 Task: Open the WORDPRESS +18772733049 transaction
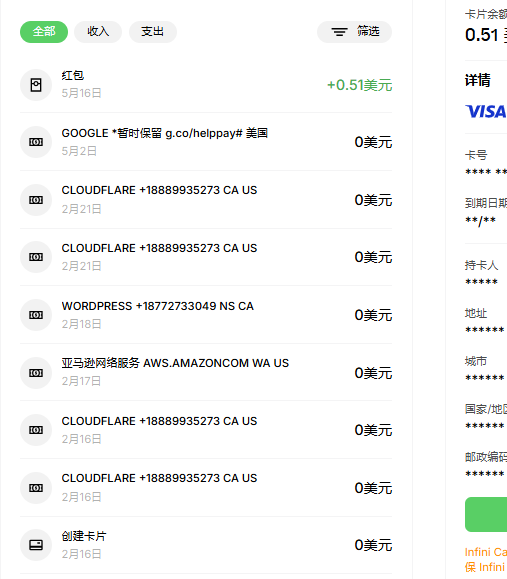pyautogui.click(x=206, y=315)
